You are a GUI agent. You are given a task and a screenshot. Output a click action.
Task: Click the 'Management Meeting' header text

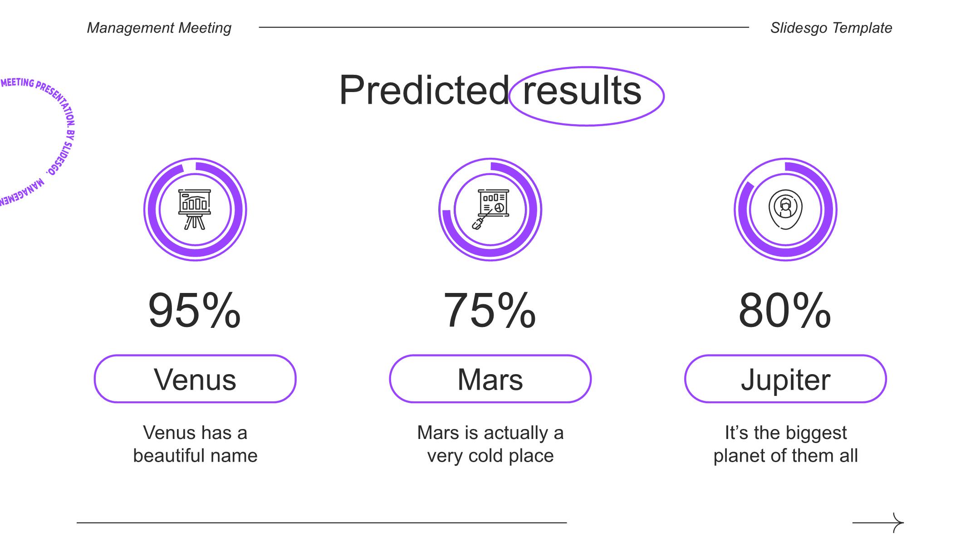159,28
